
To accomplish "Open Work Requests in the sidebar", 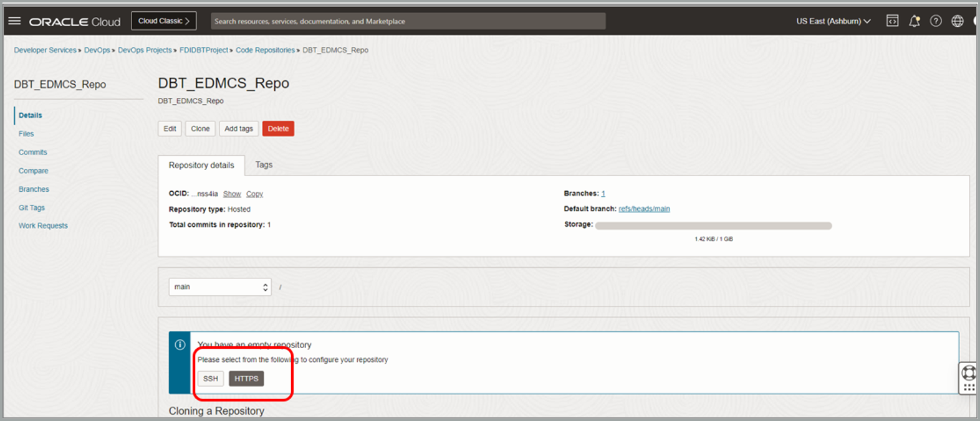I will tap(43, 226).
